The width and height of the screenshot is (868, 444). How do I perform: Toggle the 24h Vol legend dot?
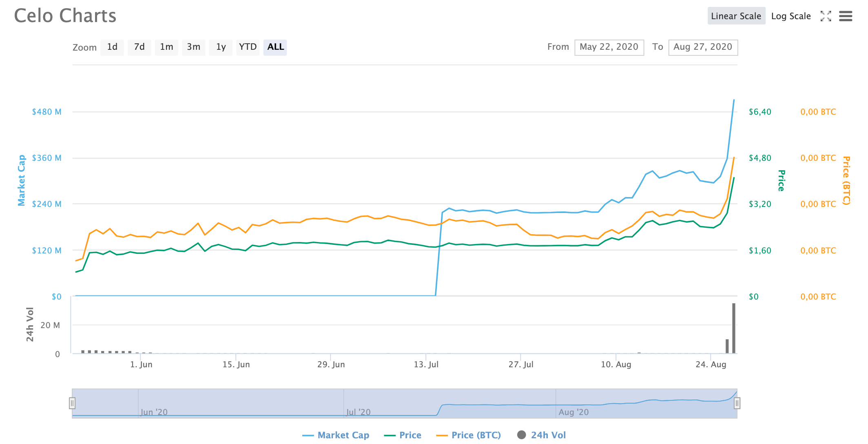pyautogui.click(x=522, y=435)
